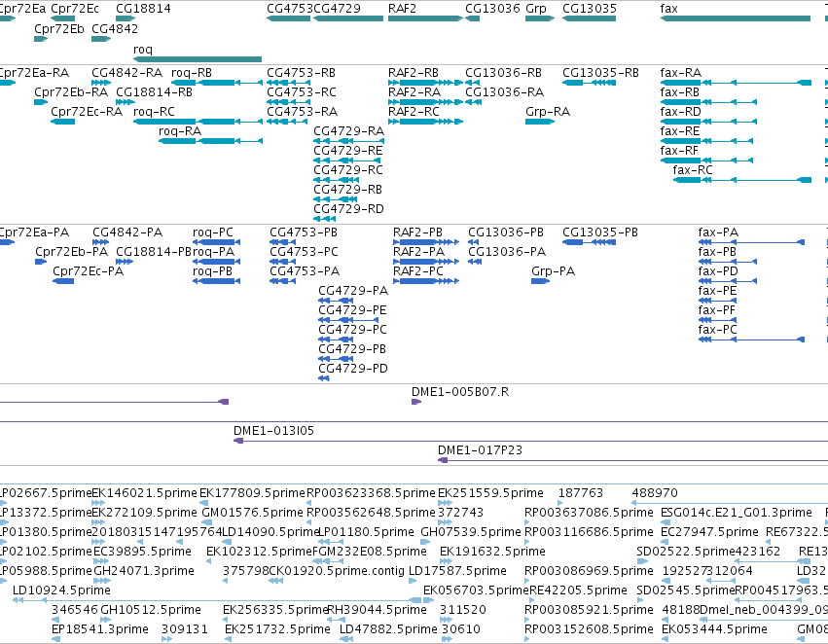Click the Cpr72Ec gene label
This screenshot has width=828, height=644.
(75, 9)
